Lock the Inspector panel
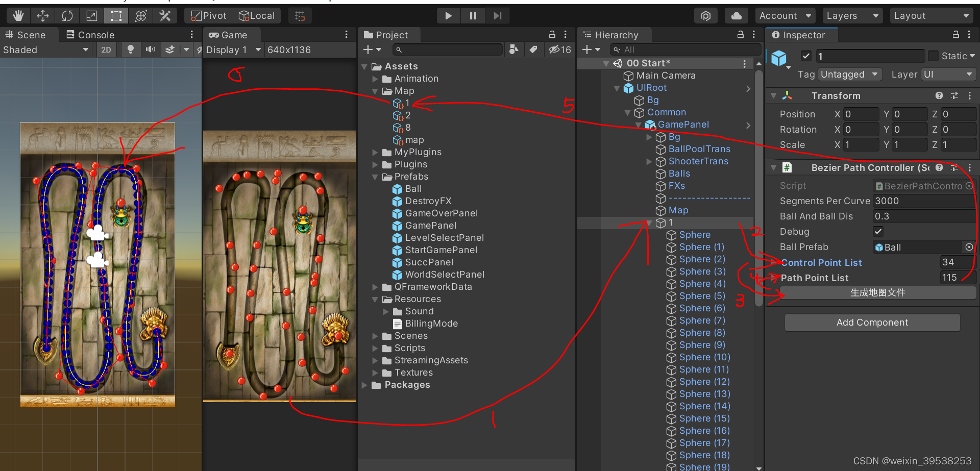980x471 pixels. point(955,35)
